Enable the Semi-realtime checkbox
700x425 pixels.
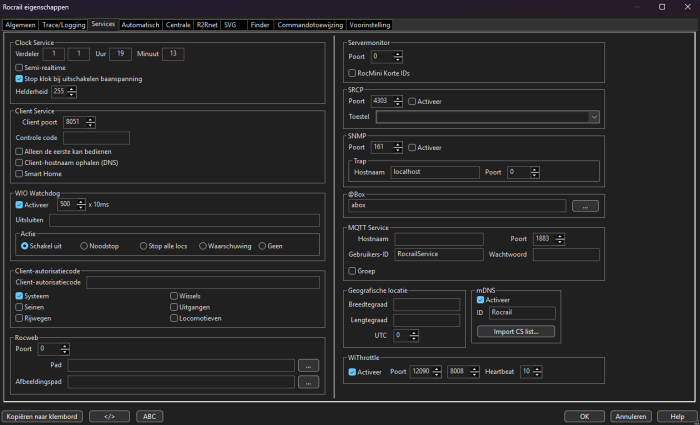coord(20,67)
